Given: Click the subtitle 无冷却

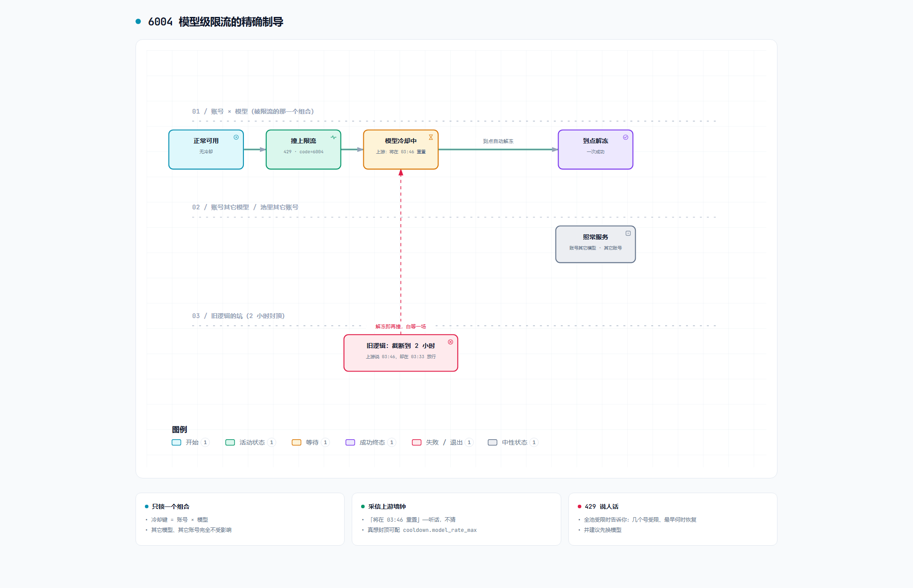Looking at the screenshot, I should [x=206, y=152].
